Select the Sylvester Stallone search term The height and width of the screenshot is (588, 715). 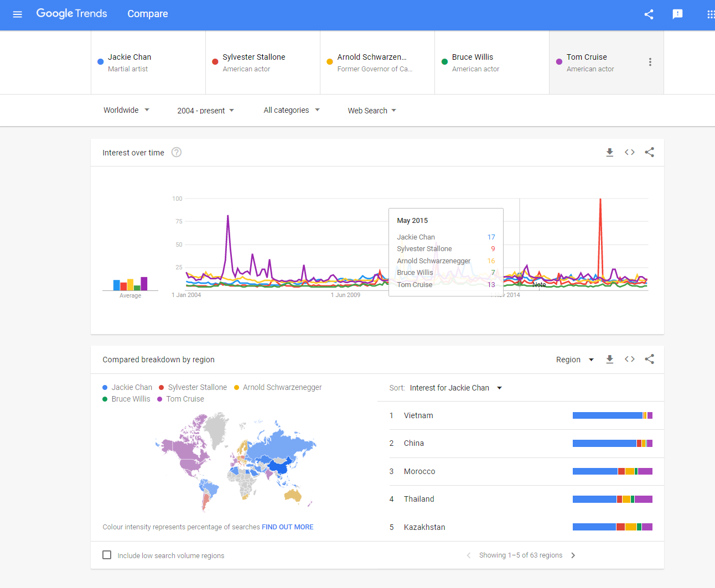pos(263,63)
